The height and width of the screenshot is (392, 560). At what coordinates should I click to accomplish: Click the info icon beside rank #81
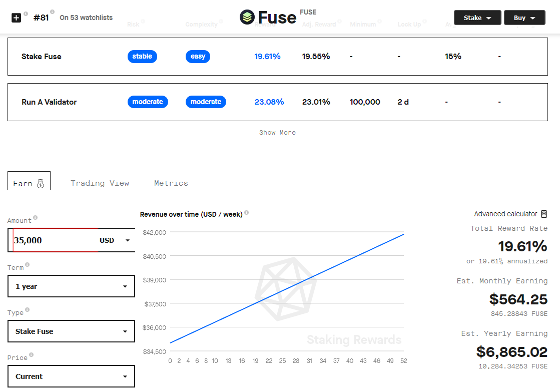click(x=53, y=12)
